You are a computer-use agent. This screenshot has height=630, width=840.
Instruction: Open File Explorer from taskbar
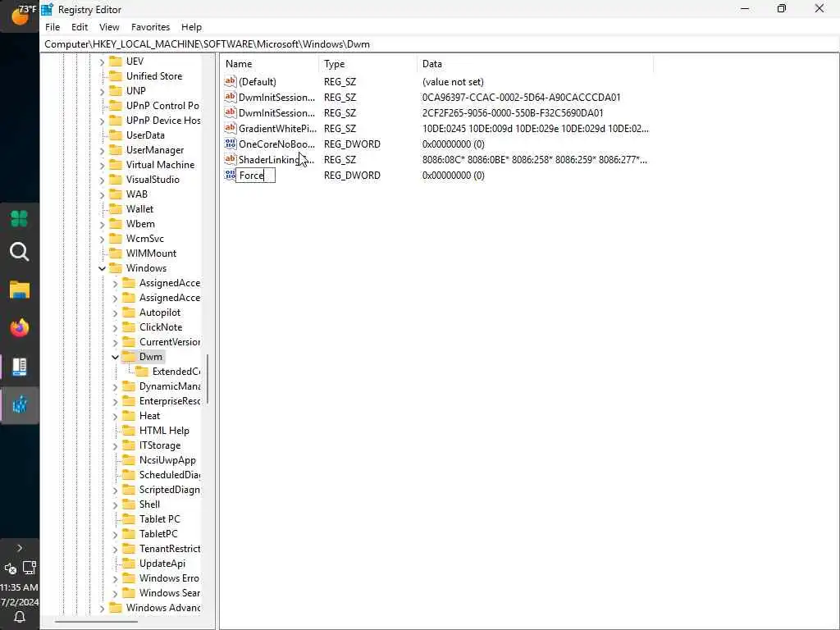[20, 290]
